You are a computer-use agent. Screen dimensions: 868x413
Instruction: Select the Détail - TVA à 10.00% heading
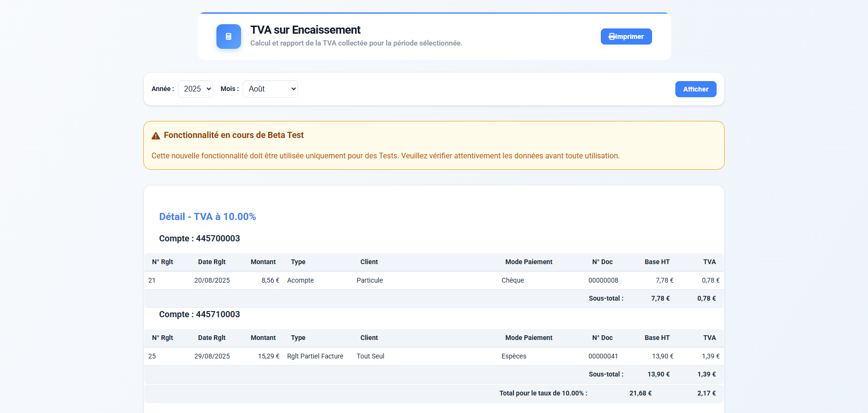point(207,217)
